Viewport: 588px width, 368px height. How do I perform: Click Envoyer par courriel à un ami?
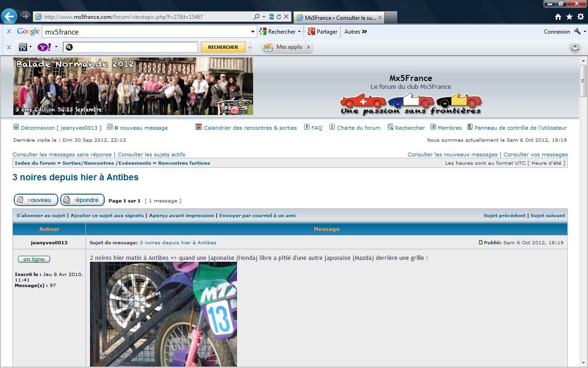257,215
